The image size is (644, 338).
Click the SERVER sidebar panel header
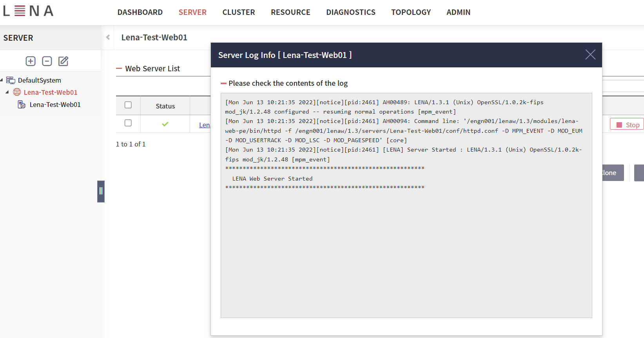point(18,38)
